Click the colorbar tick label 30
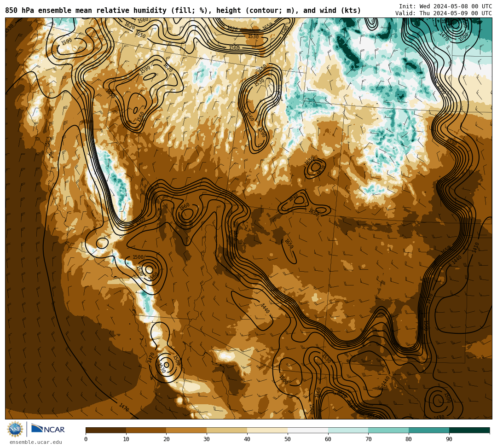This screenshot has width=497, height=448. [207, 439]
